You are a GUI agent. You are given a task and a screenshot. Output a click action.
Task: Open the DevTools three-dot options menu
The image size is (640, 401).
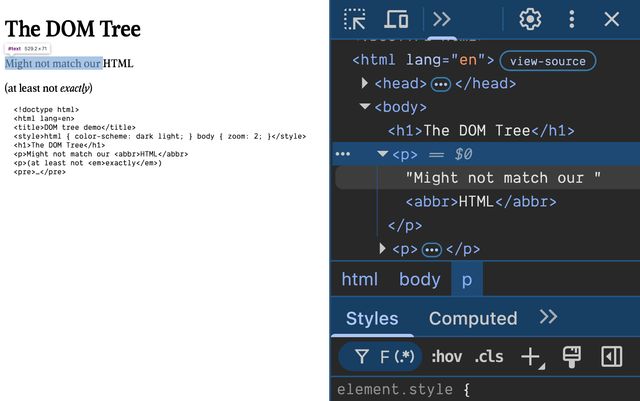pos(572,19)
